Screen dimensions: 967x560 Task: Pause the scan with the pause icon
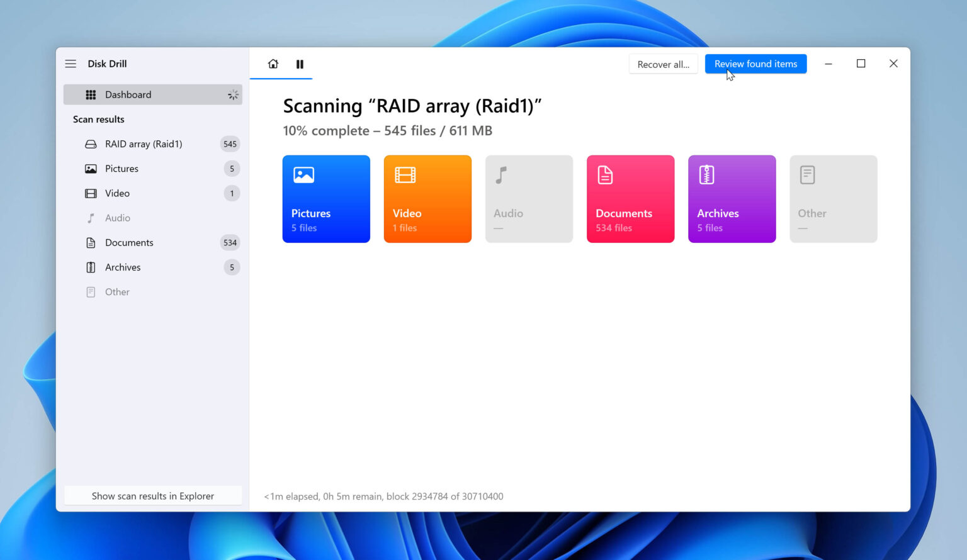point(300,64)
